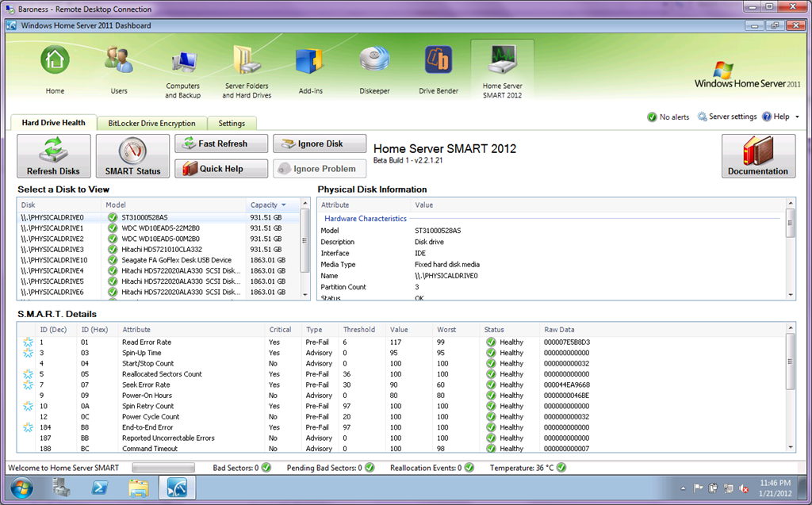Select Reported Uncorrectable Errors row
This screenshot has width=812, height=505.
401,438
